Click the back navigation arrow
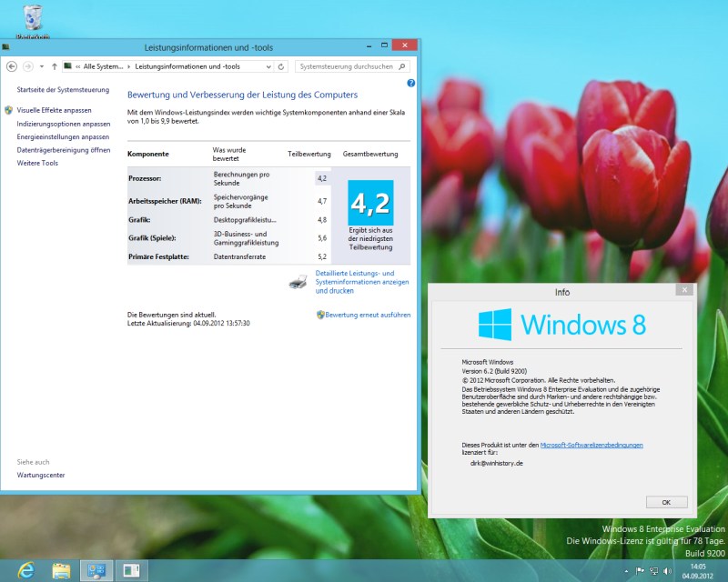 (x=12, y=66)
